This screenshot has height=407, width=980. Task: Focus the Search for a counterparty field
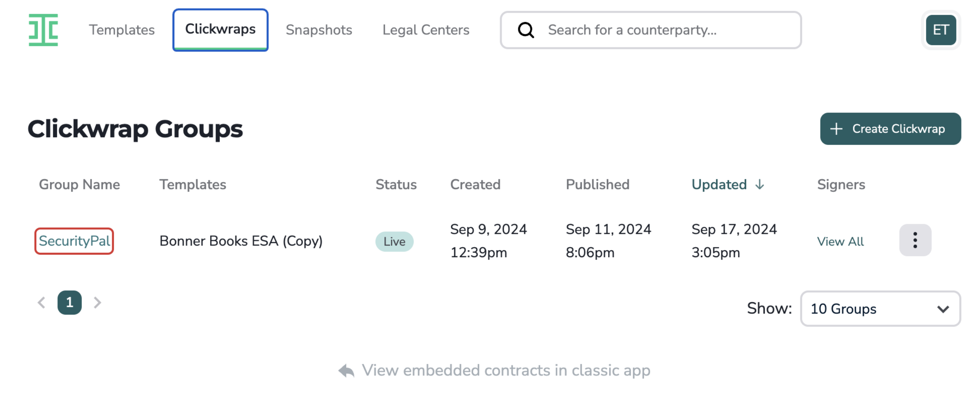(651, 30)
